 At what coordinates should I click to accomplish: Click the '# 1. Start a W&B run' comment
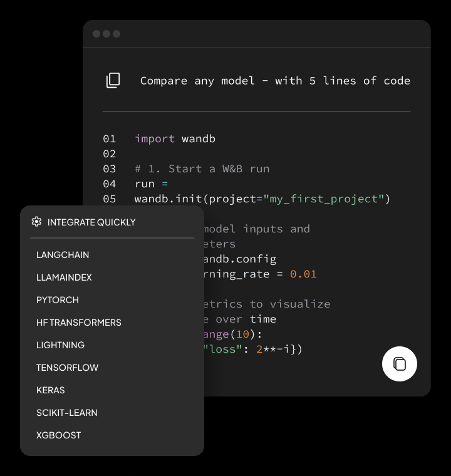click(202, 168)
